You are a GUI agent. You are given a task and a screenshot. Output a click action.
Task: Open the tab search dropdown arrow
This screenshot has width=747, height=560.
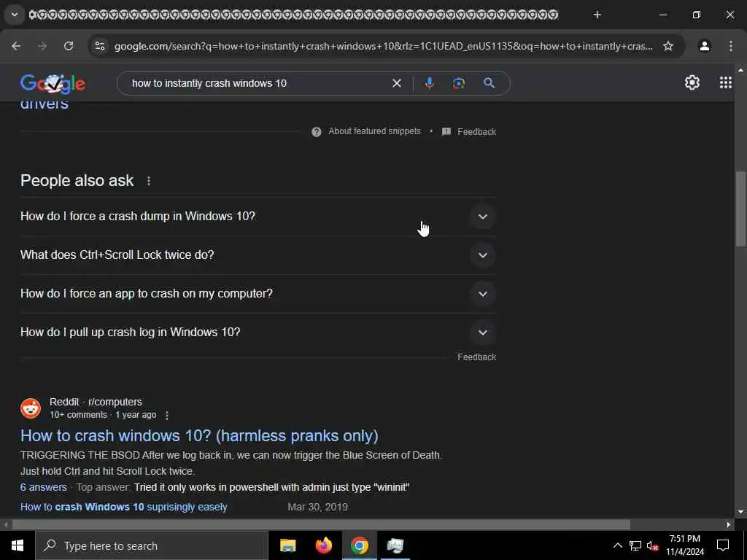pyautogui.click(x=15, y=15)
